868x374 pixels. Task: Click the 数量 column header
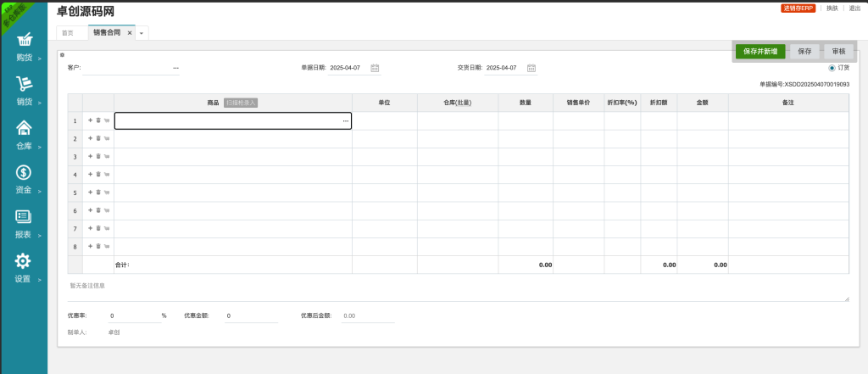coord(526,103)
